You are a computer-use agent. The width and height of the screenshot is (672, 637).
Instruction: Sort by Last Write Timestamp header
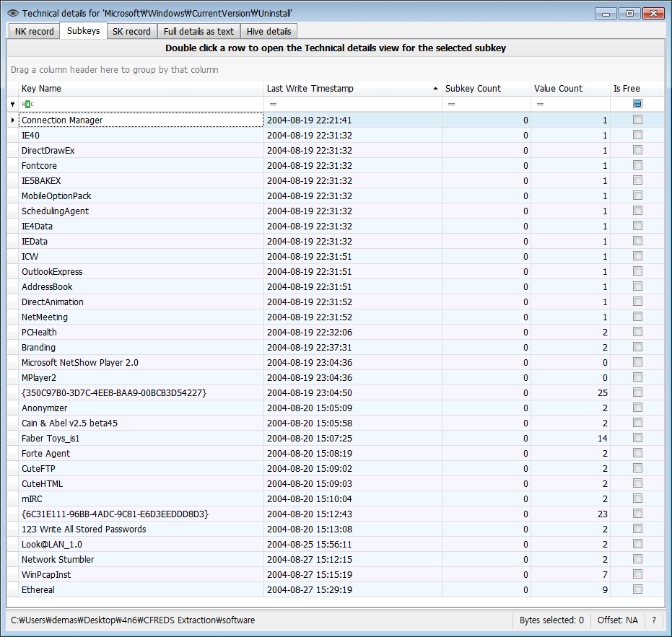[353, 89]
